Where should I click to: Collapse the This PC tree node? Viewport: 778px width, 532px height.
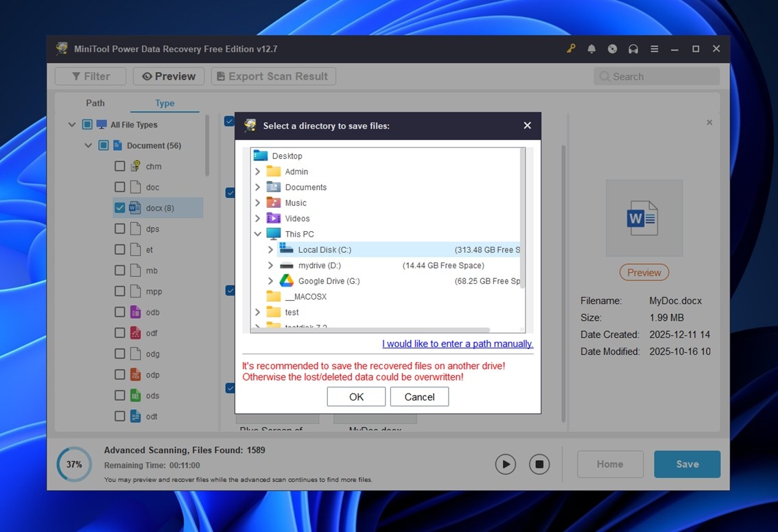258,234
